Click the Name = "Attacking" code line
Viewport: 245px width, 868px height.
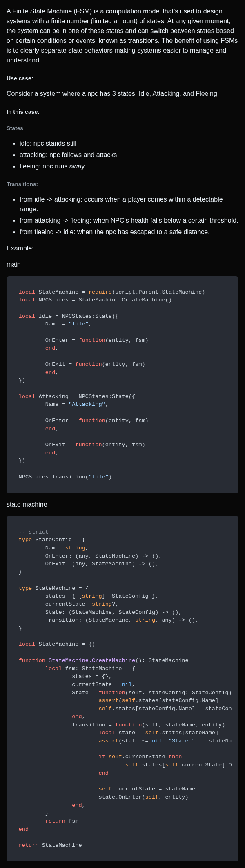click(x=76, y=404)
